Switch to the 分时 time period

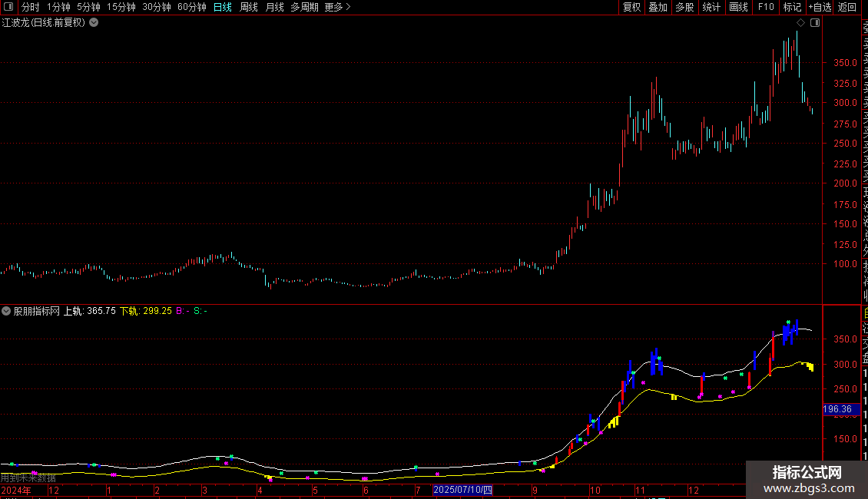(x=31, y=7)
